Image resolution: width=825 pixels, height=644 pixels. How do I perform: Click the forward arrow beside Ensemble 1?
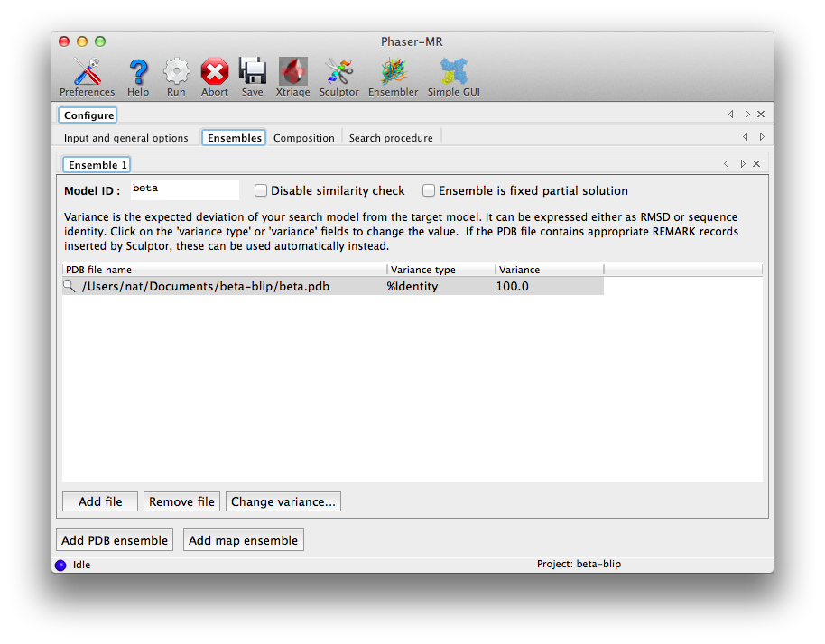click(741, 163)
